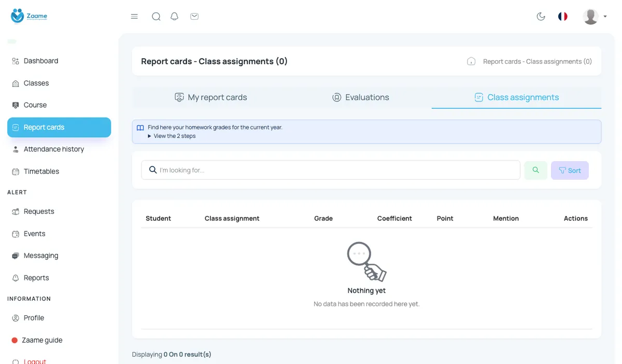Click the green search button

pyautogui.click(x=535, y=170)
